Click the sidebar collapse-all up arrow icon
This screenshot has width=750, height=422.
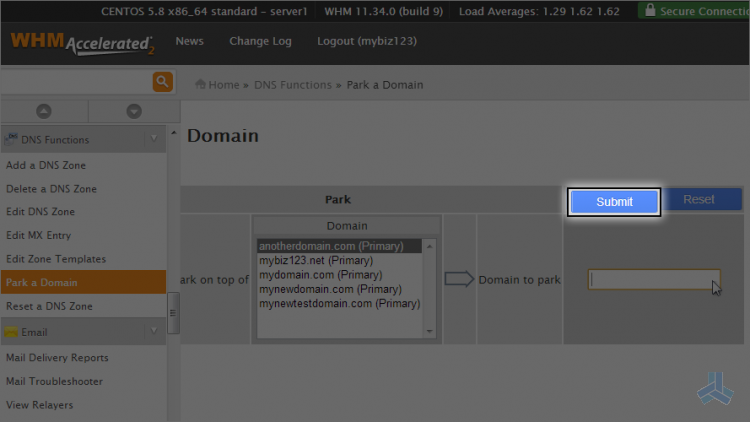[44, 111]
